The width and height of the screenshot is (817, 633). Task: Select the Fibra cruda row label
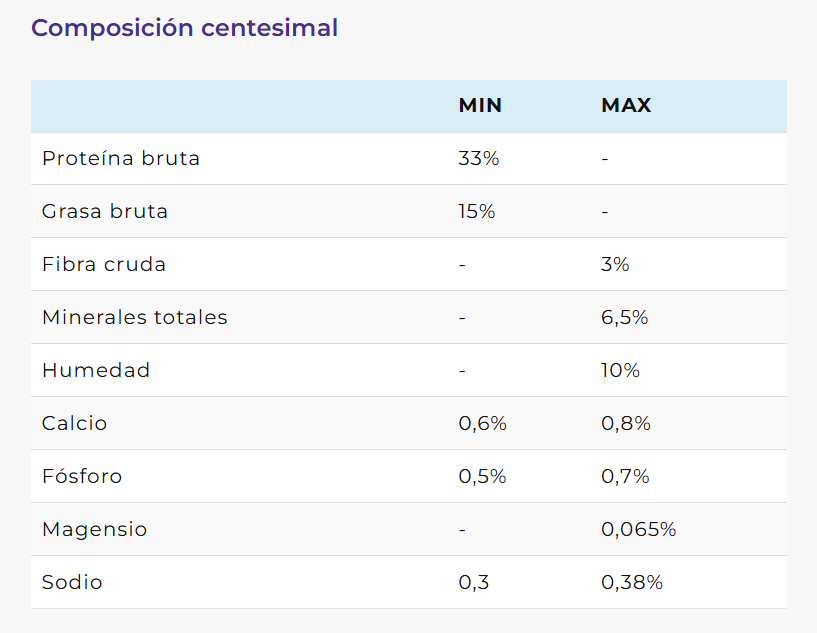click(x=104, y=264)
